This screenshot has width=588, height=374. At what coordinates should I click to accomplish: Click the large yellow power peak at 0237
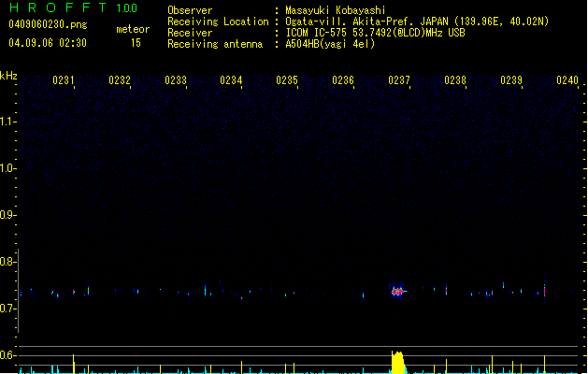pos(398,363)
